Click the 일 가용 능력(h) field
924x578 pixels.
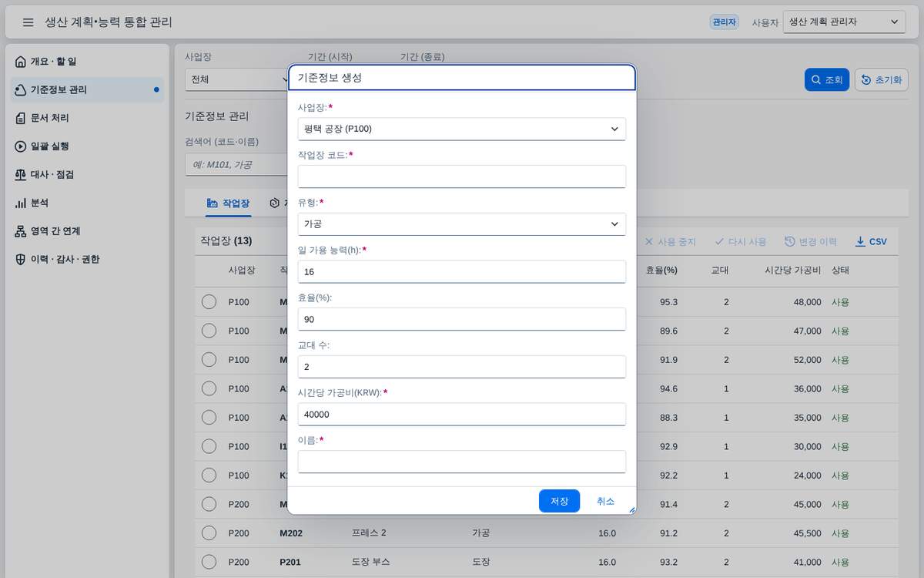pyautogui.click(x=461, y=271)
